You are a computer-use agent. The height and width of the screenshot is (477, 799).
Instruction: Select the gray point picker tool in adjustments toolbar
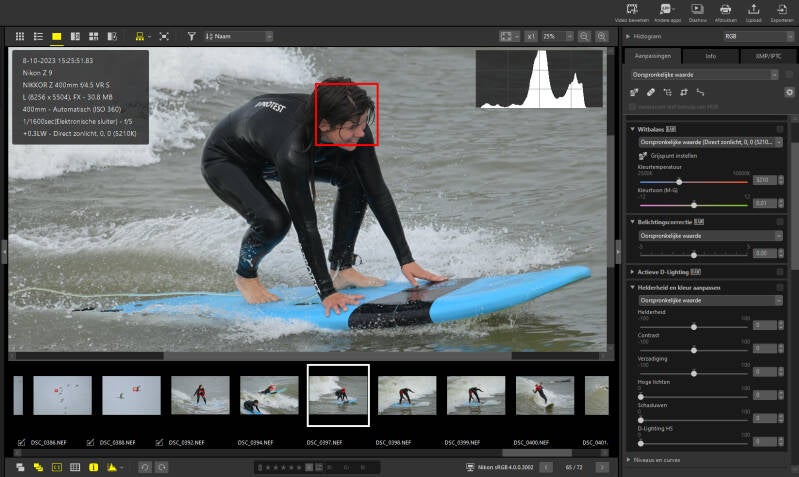[x=634, y=92]
